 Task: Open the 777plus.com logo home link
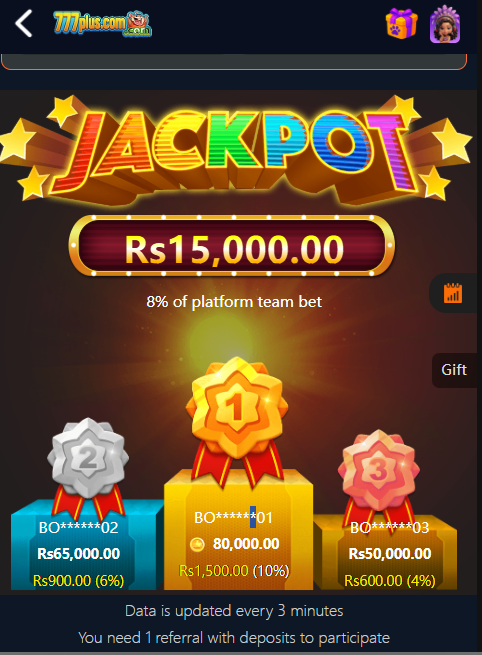[x=102, y=24]
